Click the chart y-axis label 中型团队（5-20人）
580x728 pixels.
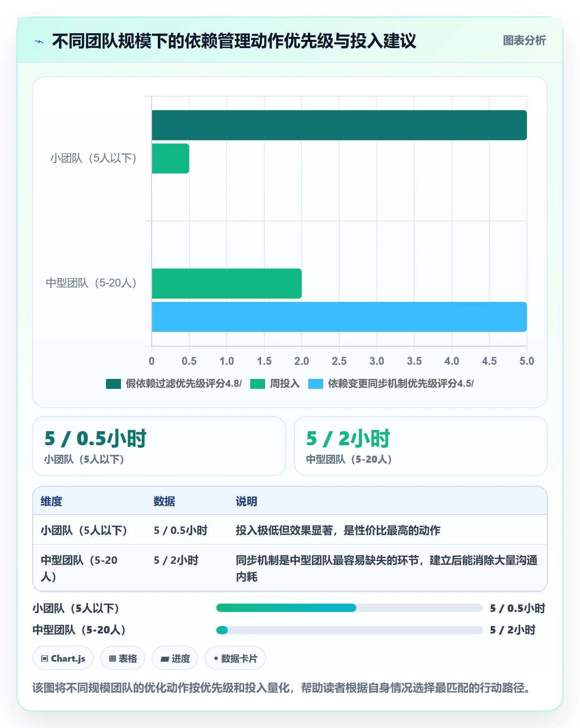coord(91,283)
